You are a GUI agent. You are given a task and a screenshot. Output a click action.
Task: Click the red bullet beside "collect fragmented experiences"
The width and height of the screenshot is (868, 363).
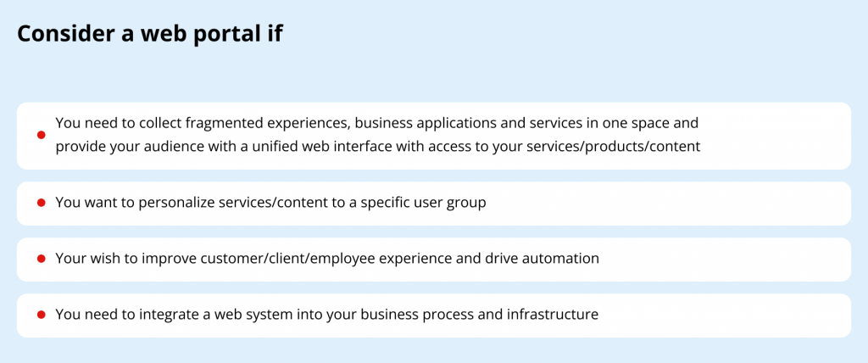tap(41, 135)
